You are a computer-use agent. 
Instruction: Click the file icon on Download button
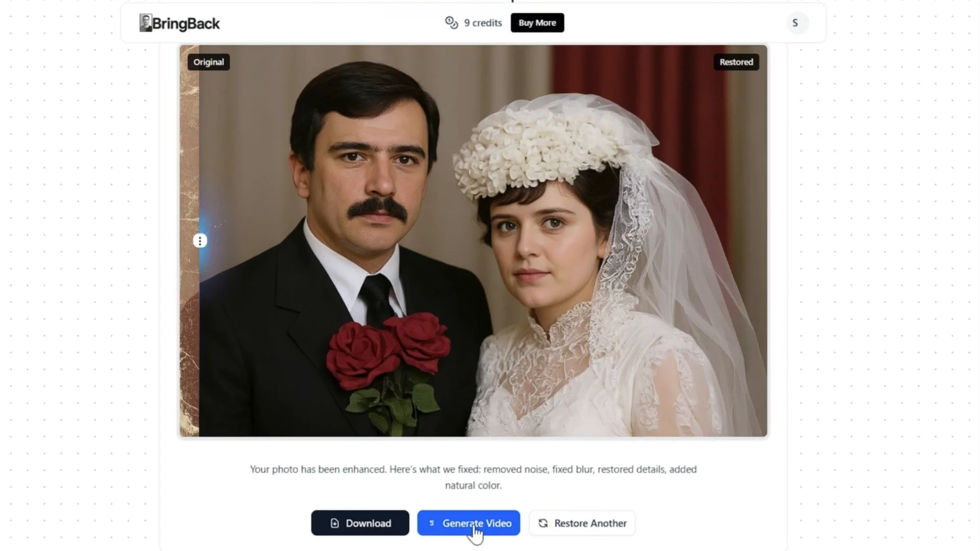[334, 523]
